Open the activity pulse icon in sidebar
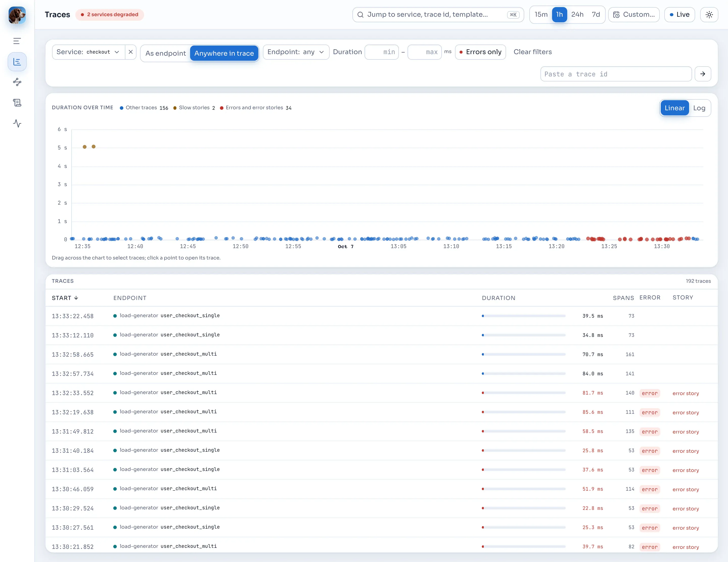728x562 pixels. [17, 123]
